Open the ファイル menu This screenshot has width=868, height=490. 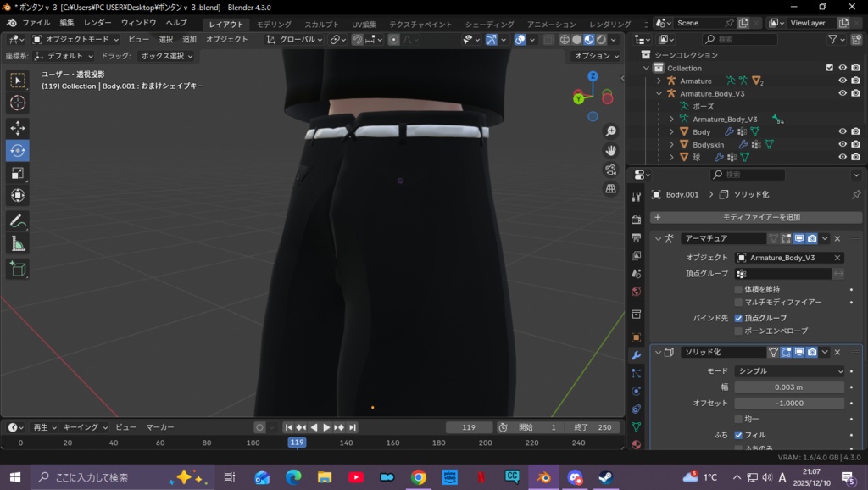click(x=36, y=23)
